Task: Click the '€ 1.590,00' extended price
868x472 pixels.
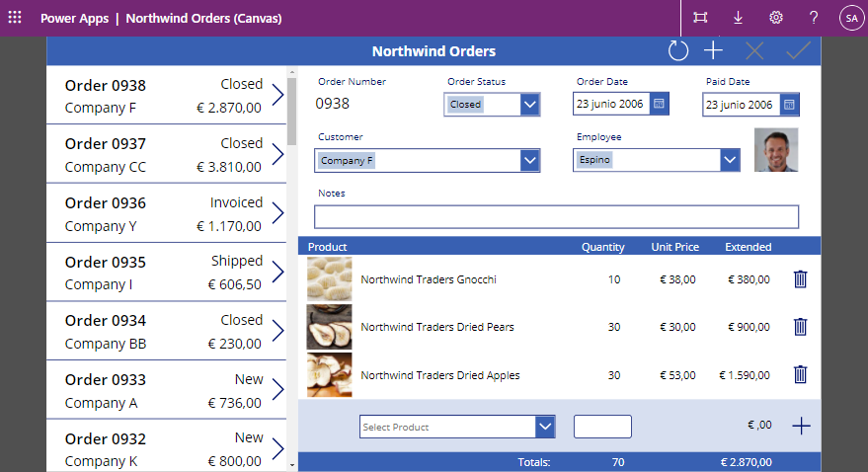Action: pos(745,375)
